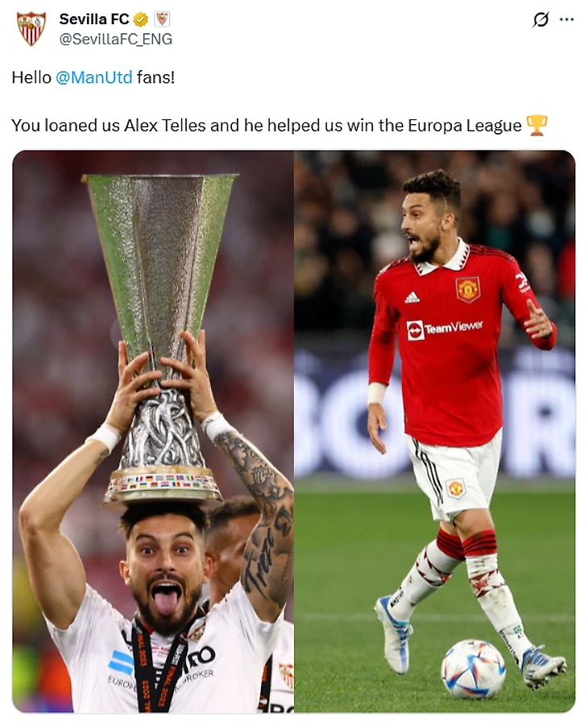Viewport: 588px width, 722px height.
Task: Open the Sevilla FC profile avatar
Action: coord(31,28)
